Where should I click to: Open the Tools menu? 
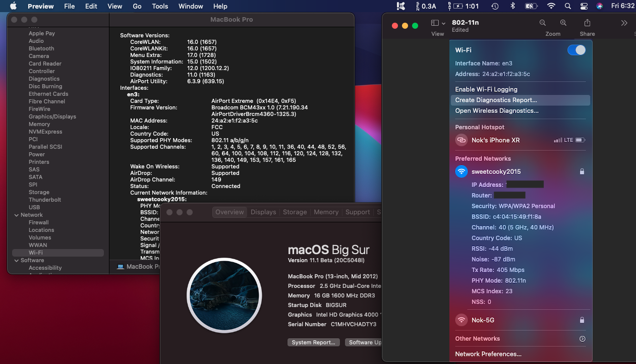160,6
